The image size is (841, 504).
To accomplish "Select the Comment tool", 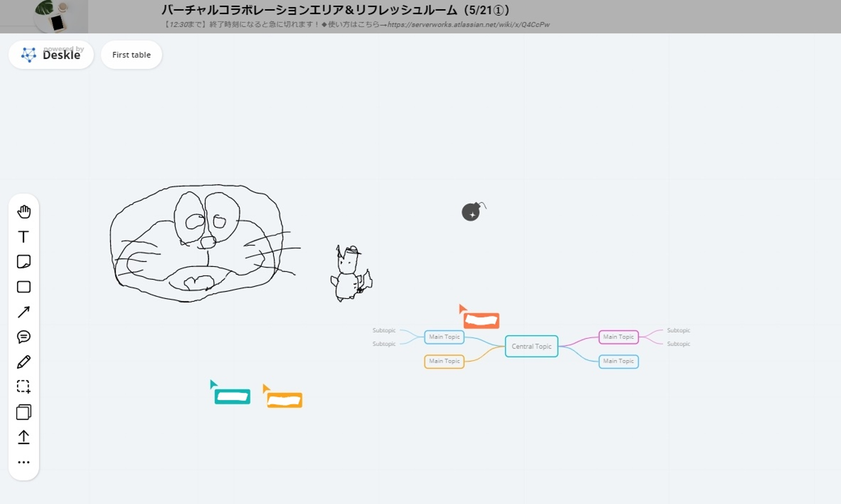I will (x=24, y=337).
